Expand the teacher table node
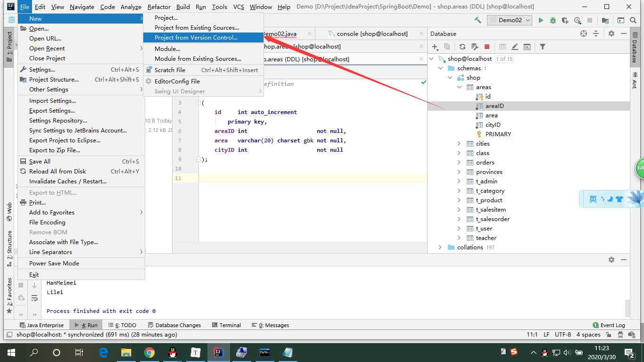This screenshot has width=644, height=362. click(459, 238)
